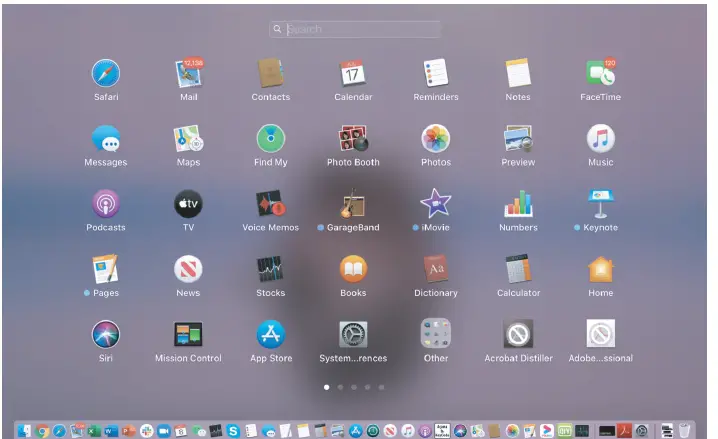Open the Numbers app
718x439 pixels.
click(x=518, y=204)
